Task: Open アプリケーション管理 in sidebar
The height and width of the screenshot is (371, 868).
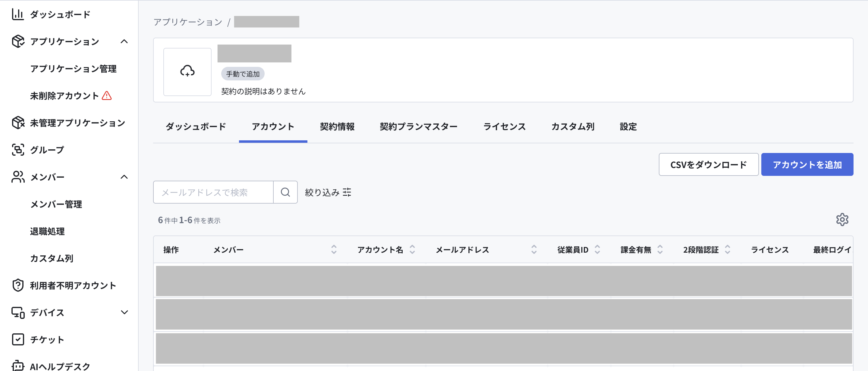Action: [x=73, y=69]
